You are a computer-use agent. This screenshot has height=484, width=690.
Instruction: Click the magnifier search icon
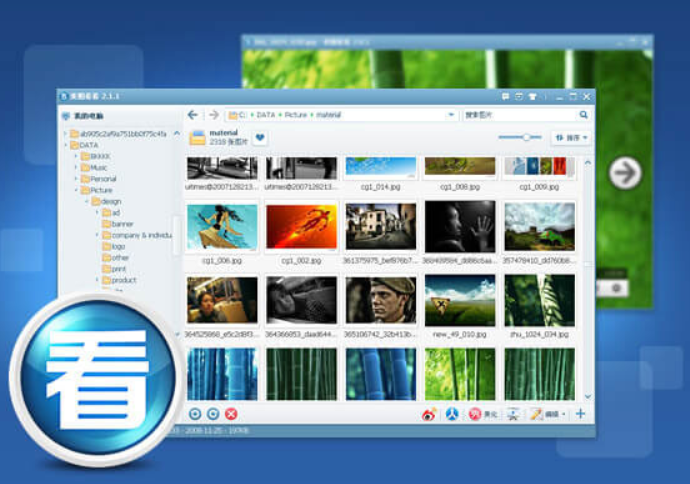(584, 115)
